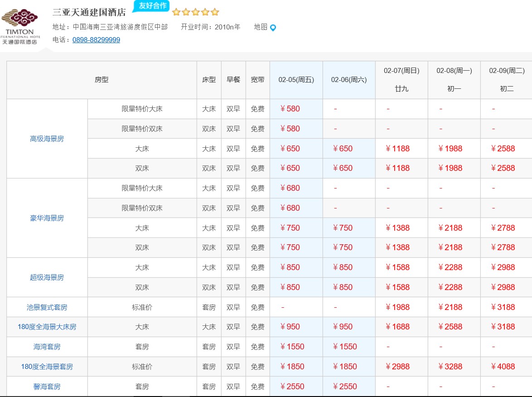
Task: Select the 180度全海景套房 link
Action: 47,367
